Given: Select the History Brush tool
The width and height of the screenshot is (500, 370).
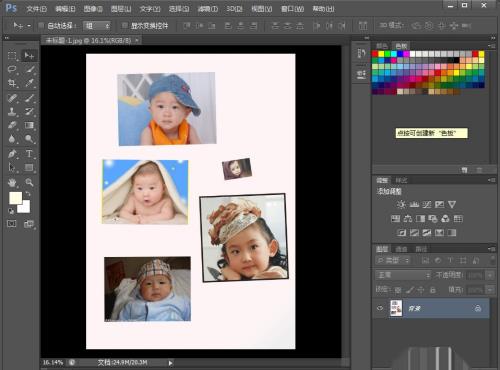Looking at the screenshot, I should [x=29, y=112].
